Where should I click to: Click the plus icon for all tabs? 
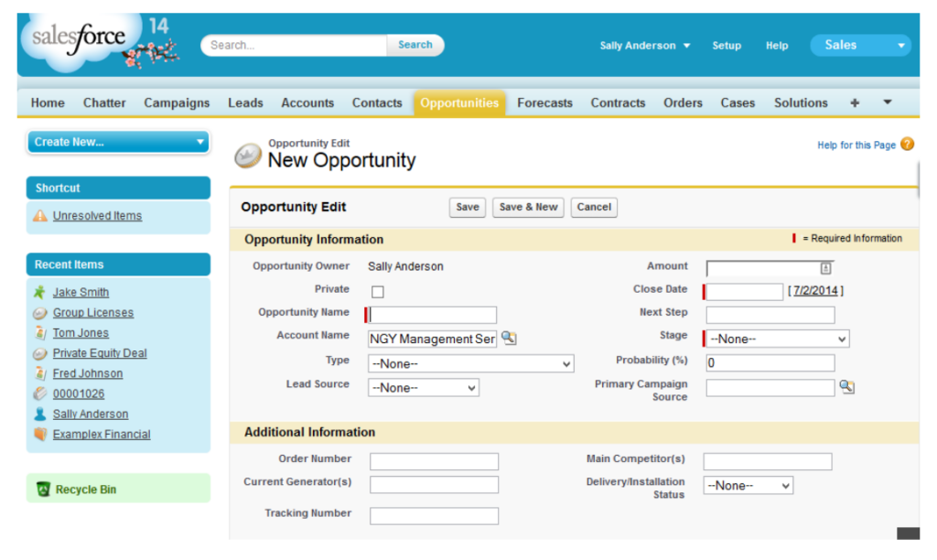[x=855, y=102]
